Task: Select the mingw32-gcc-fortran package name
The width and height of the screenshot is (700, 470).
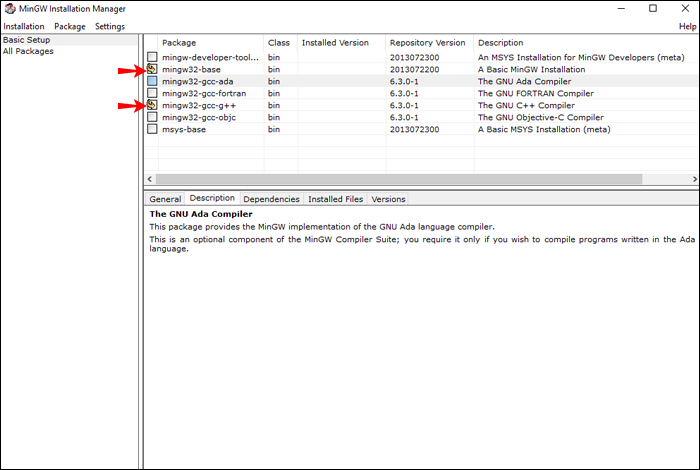Action: pyautogui.click(x=204, y=94)
